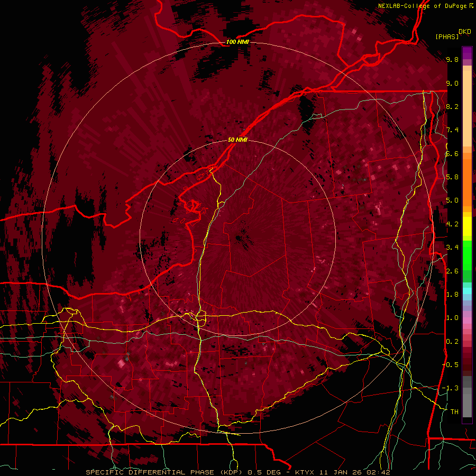Click the 4.2 legend value
The width and height of the screenshot is (476, 476).
point(452,224)
